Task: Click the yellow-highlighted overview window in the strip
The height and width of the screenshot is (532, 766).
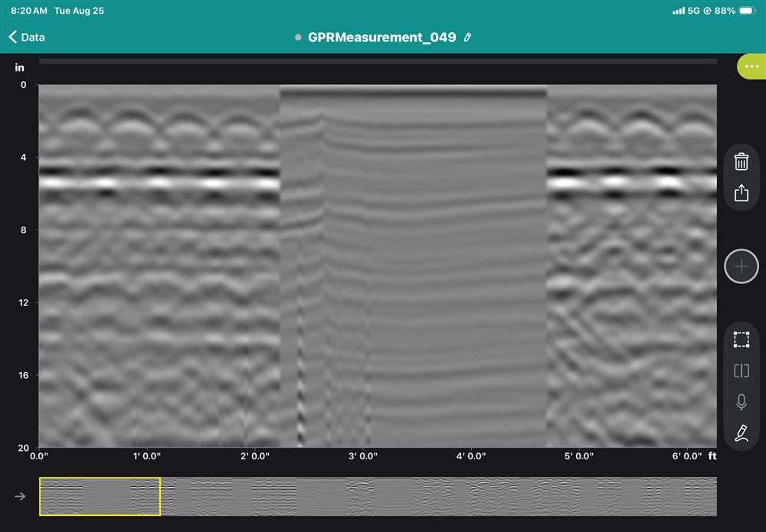Action: coord(100,496)
